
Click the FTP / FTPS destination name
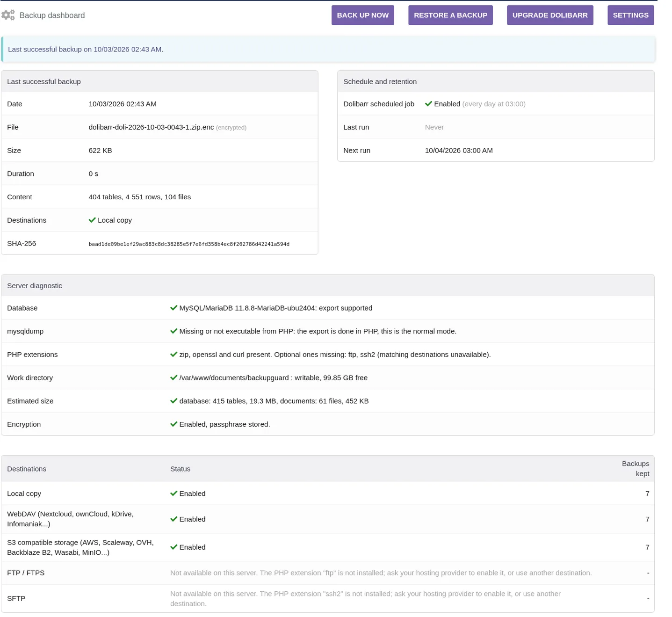[26, 573]
